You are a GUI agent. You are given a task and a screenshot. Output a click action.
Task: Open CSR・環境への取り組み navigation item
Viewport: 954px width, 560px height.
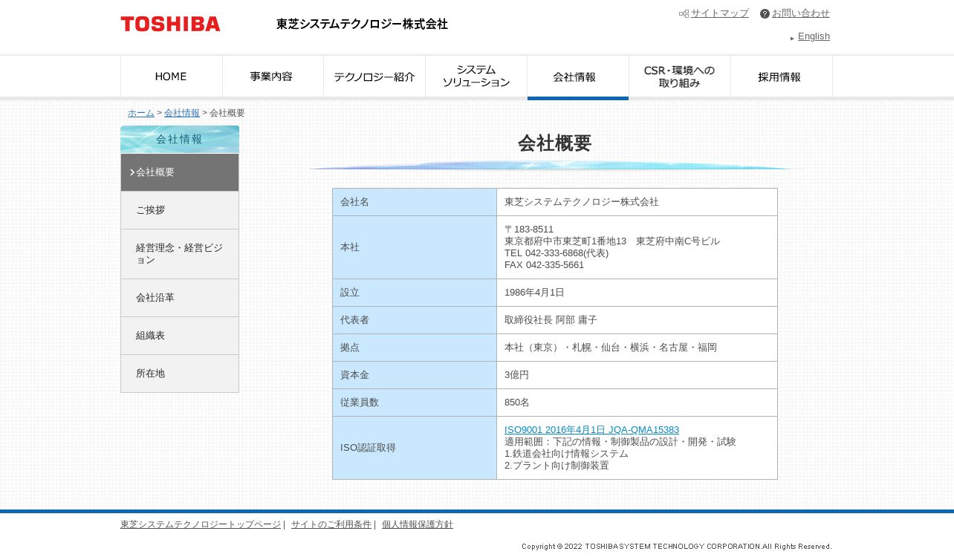[x=680, y=76]
